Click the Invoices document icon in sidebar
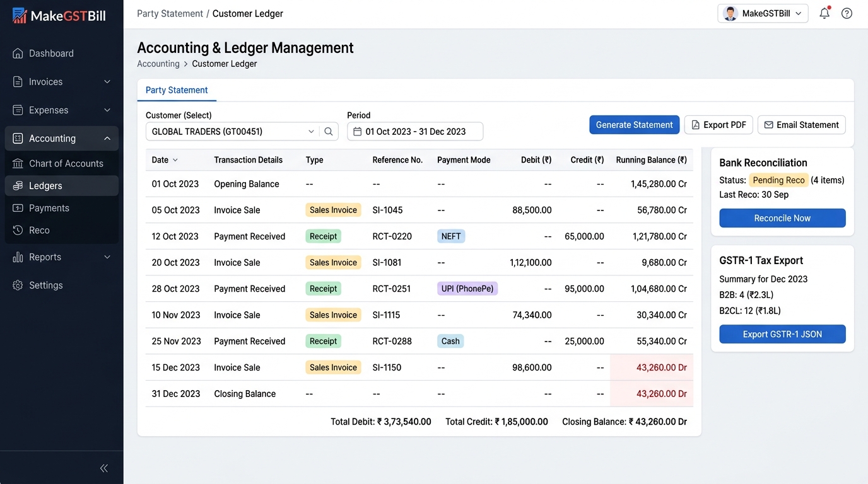Screen dimensions: 868x484 click(x=18, y=82)
